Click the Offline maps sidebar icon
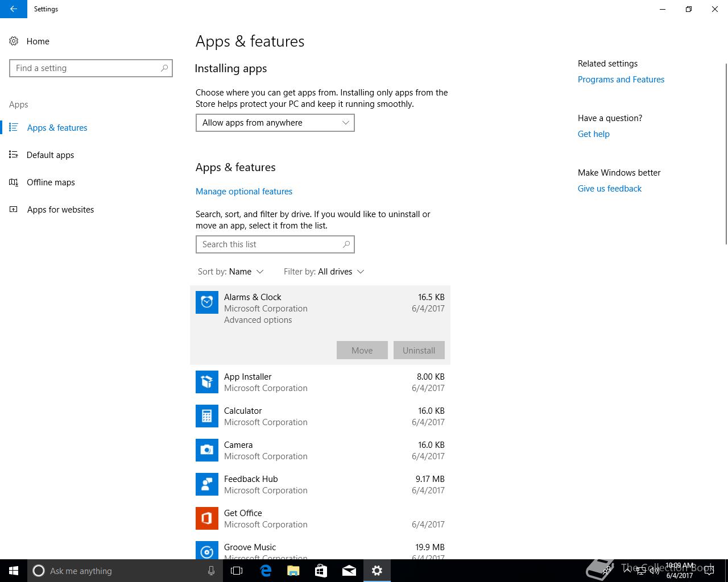 pos(14,182)
